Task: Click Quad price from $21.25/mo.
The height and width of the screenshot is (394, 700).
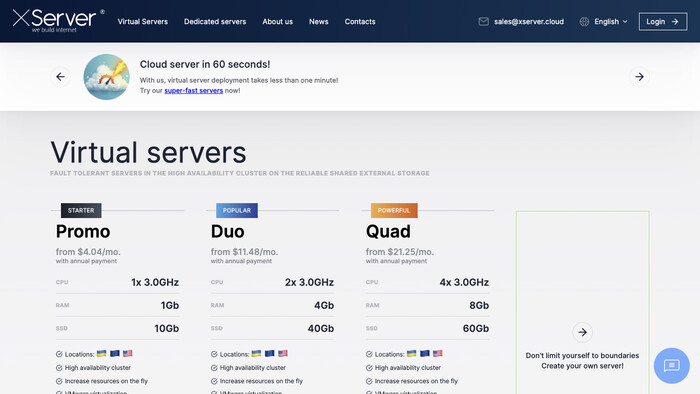Action: coord(400,252)
